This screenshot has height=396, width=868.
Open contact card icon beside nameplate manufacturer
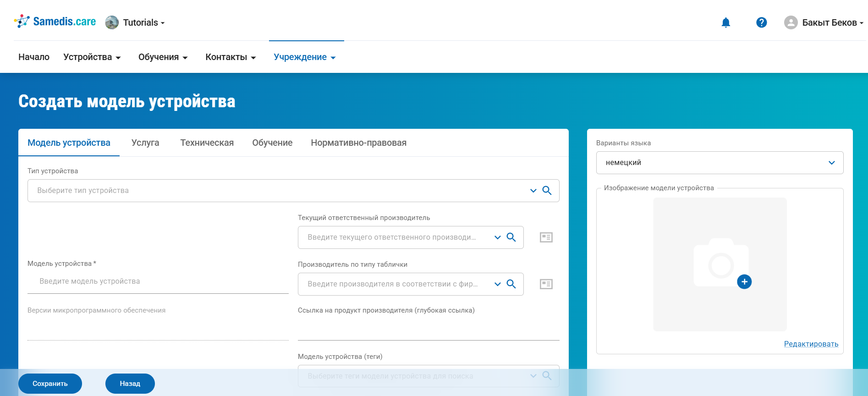[546, 284]
